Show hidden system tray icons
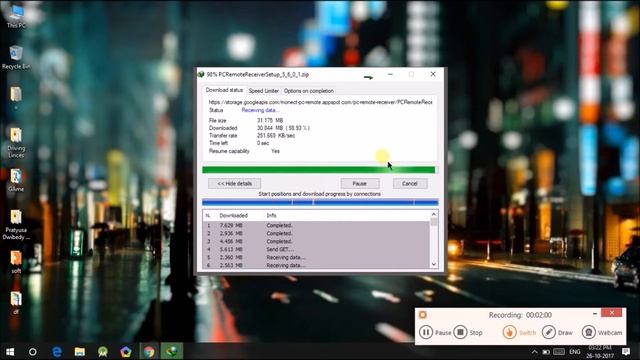The image size is (640, 360). point(534,351)
